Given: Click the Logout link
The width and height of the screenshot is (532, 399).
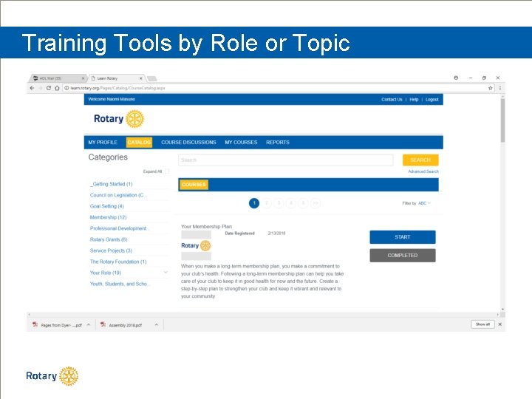Looking at the screenshot, I should pyautogui.click(x=432, y=100).
